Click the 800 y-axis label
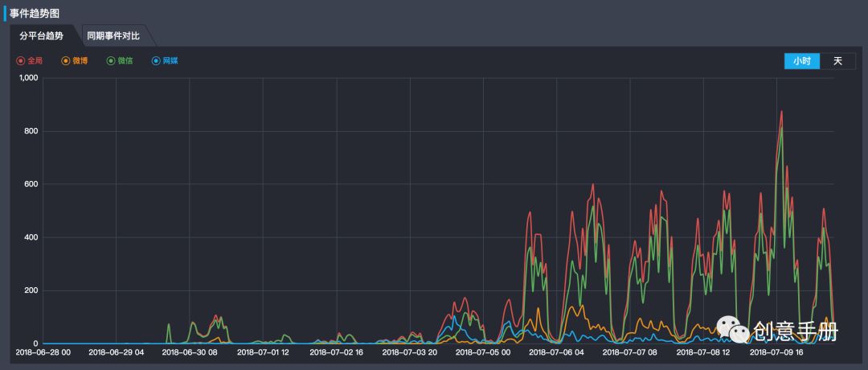868x370 pixels. tap(31, 131)
